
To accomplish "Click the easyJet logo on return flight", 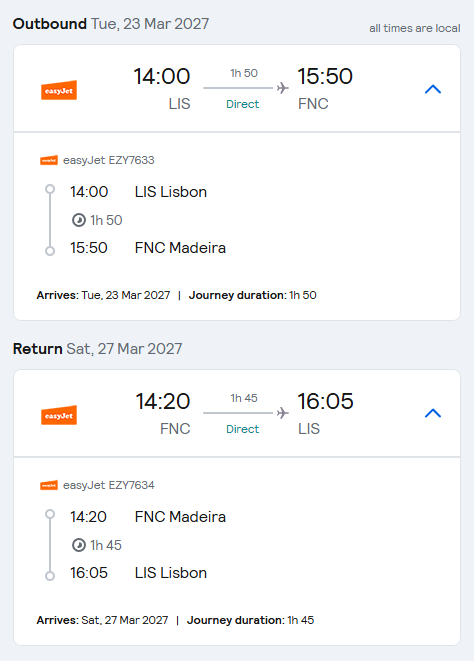I will (59, 415).
